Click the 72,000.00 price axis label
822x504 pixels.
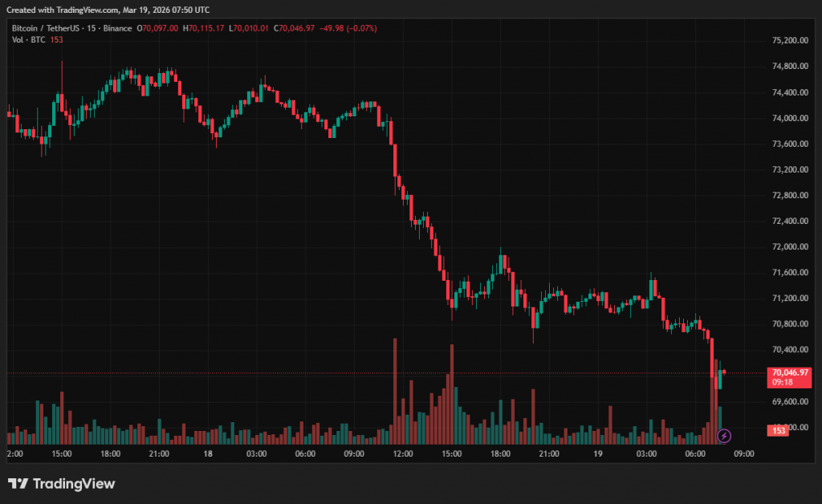point(788,246)
